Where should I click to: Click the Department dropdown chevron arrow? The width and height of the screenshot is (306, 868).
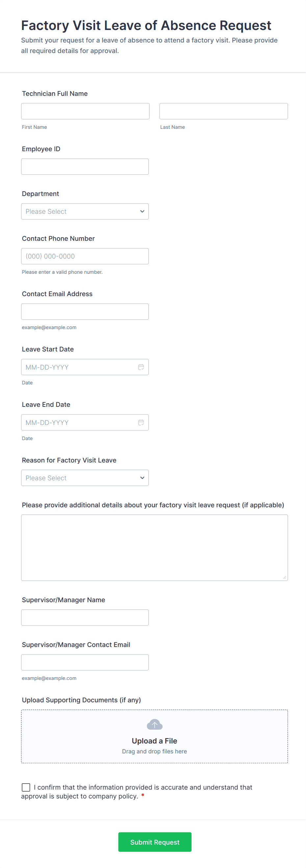click(142, 211)
